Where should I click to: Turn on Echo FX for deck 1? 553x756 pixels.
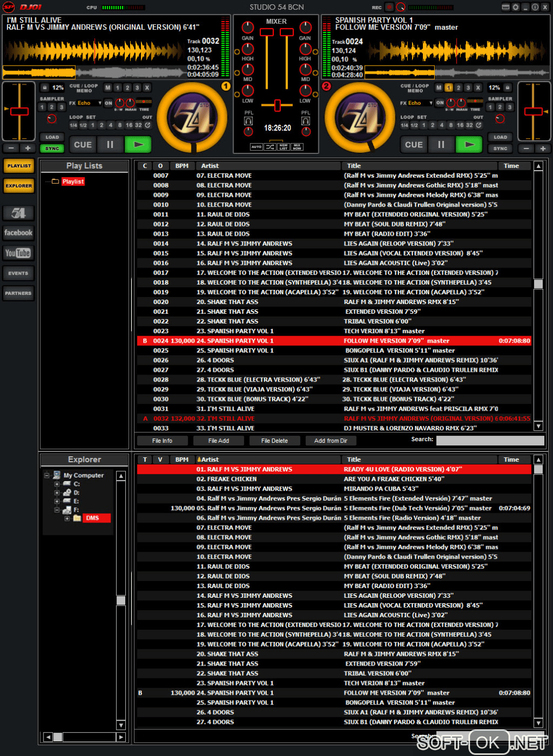tap(108, 103)
